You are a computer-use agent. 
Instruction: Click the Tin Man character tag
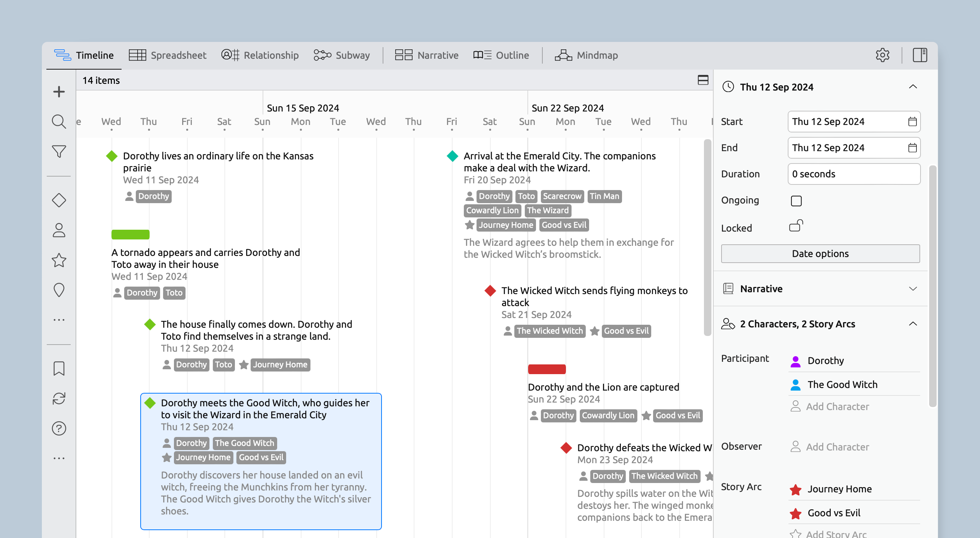tap(604, 196)
